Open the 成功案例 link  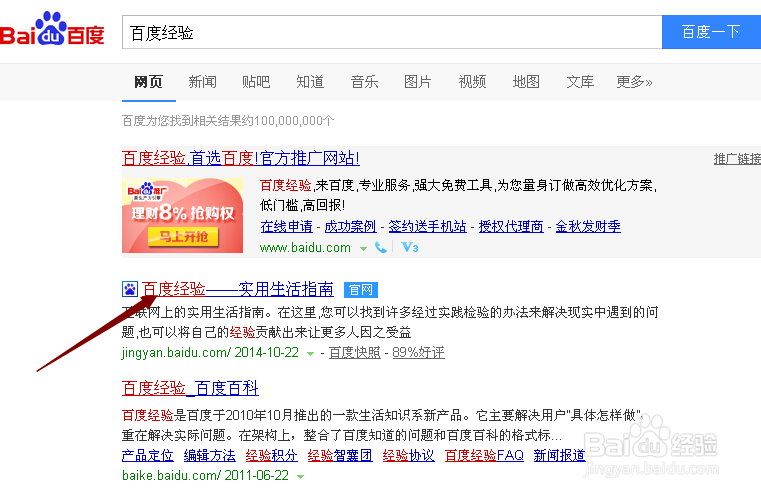coord(350,226)
